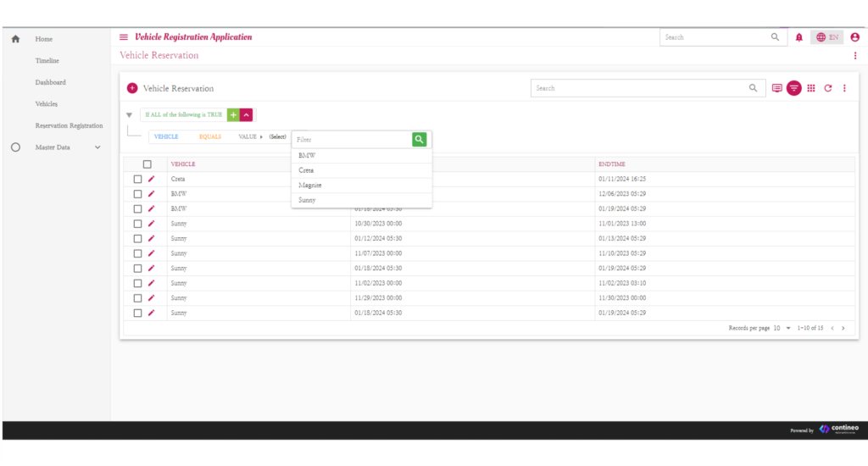Collapse the filter tree triangle
Viewport: 868px width, 466px height.
(x=129, y=115)
